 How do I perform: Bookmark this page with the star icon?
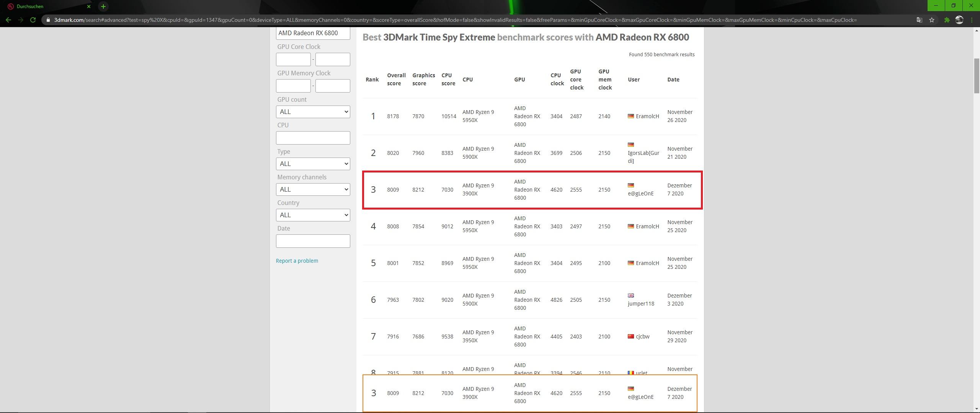click(x=932, y=20)
